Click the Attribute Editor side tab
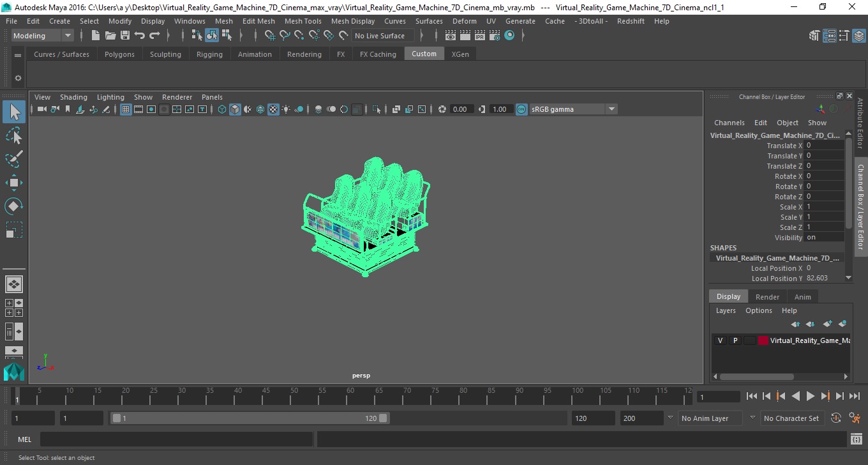This screenshot has height=465, width=868. click(860, 123)
